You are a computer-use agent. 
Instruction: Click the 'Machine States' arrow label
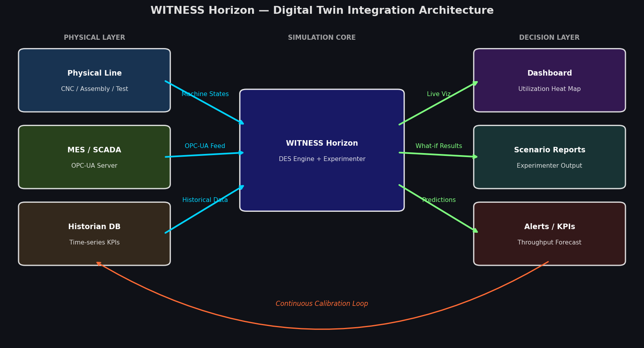point(205,94)
